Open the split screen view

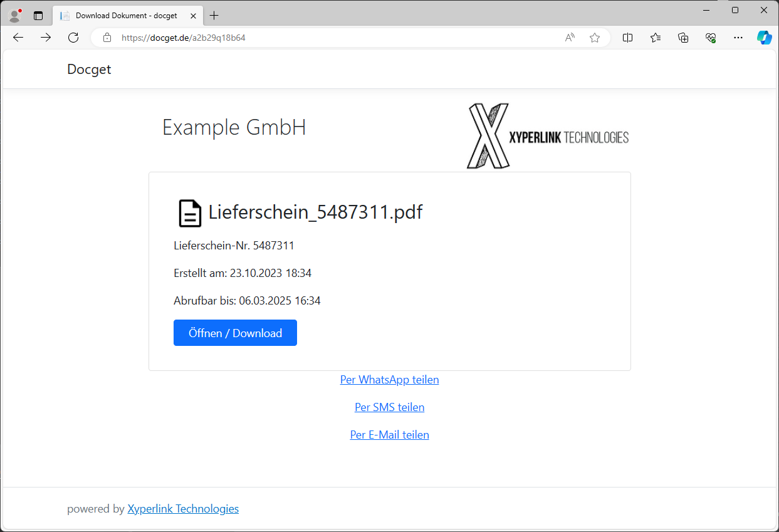(627, 38)
